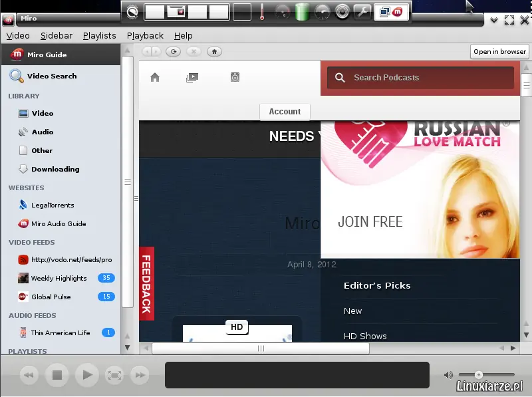Open the Help menu
The width and height of the screenshot is (532, 397).
coord(184,36)
